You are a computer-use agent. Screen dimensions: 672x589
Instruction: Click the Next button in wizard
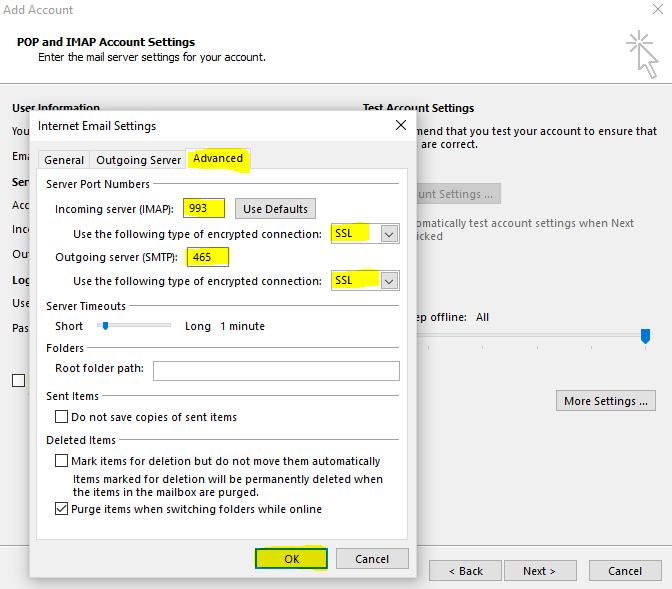[538, 571]
